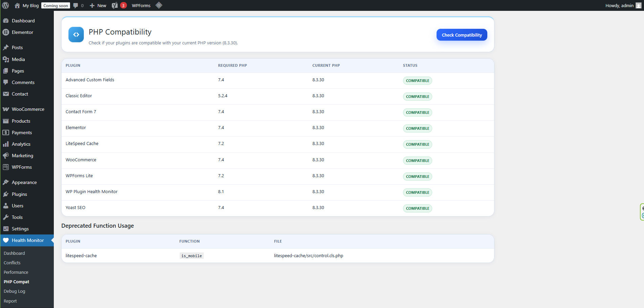Click the WooCommerce sidebar icon
This screenshot has height=308, width=644.
[6, 109]
